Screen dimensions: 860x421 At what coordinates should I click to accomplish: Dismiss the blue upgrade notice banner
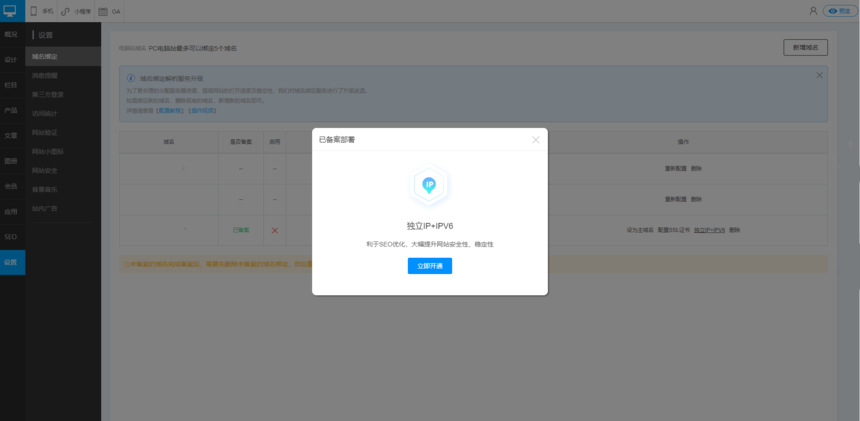[819, 76]
